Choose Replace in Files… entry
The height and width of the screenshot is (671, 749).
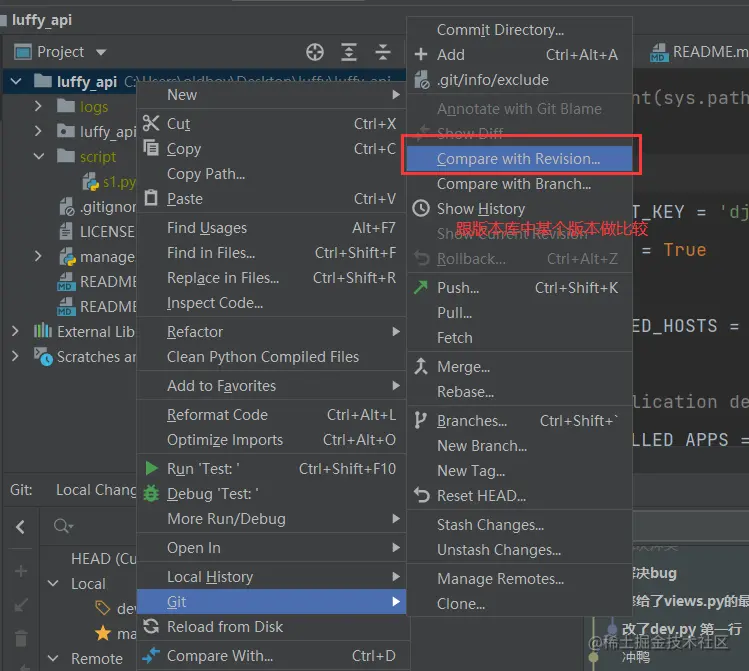tap(271, 277)
